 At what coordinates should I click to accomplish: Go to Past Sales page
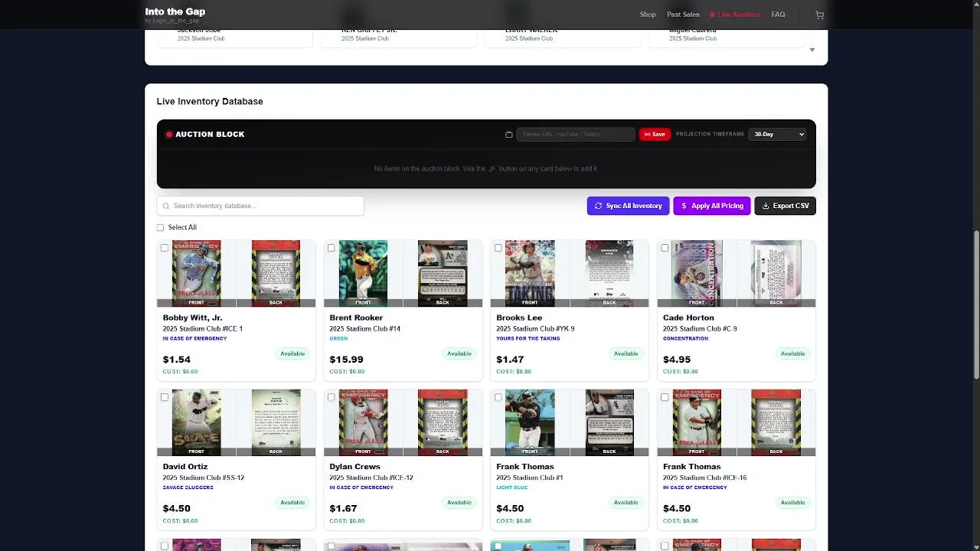click(683, 15)
